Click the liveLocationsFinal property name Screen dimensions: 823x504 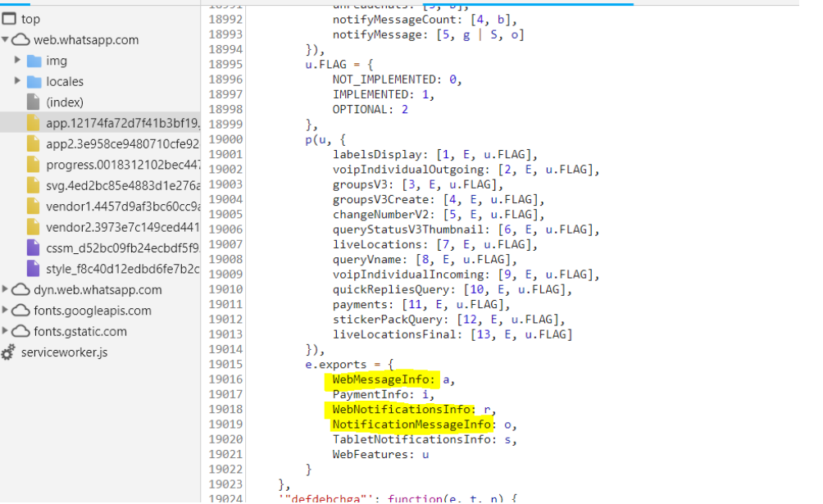click(x=394, y=334)
